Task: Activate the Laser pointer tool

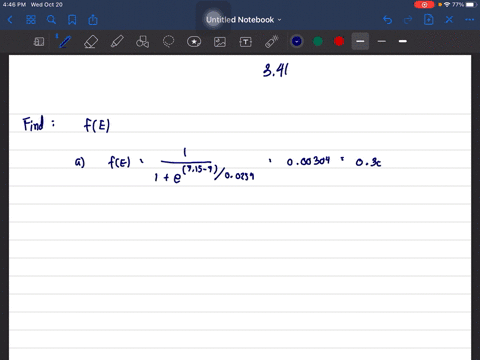Action: pyautogui.click(x=271, y=42)
